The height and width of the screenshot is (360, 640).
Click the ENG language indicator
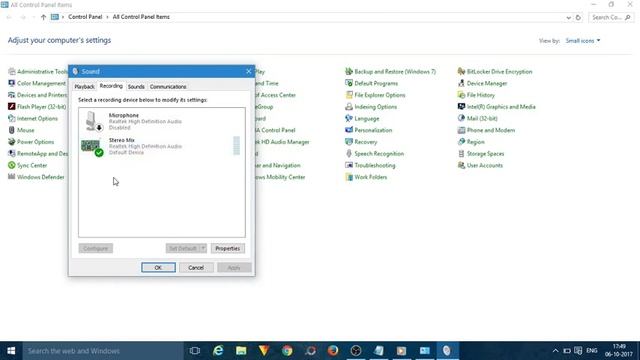pos(592,351)
